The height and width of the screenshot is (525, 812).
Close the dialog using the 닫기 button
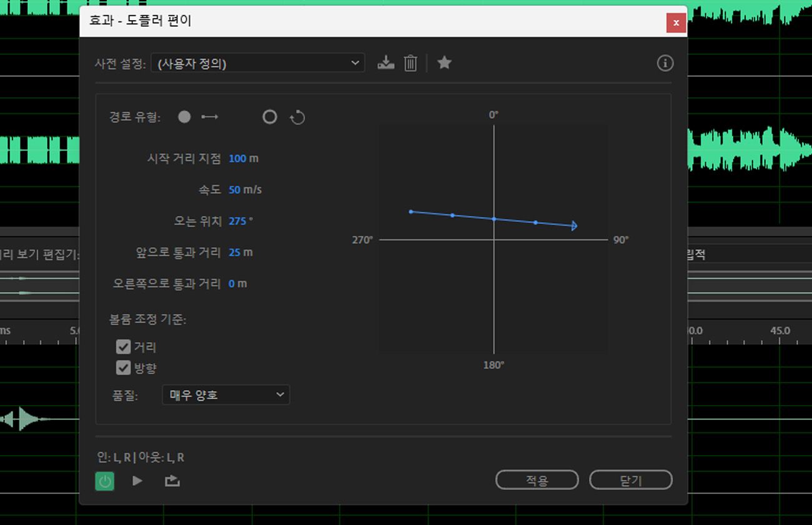(630, 480)
